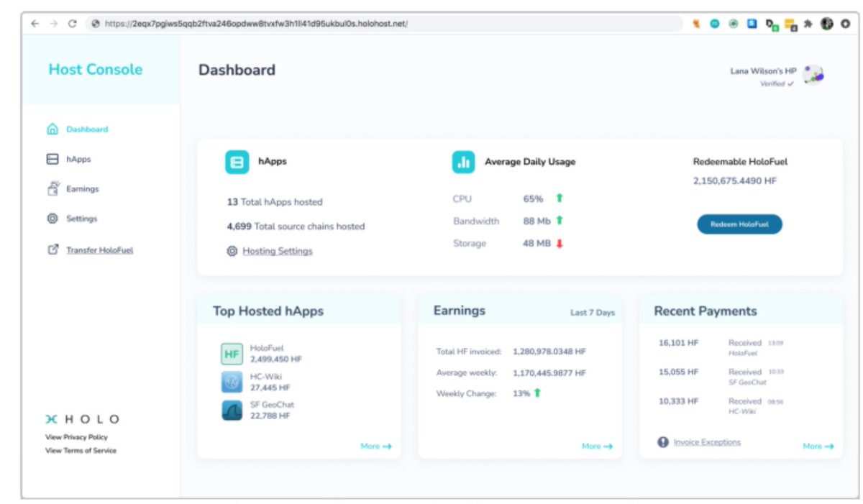This screenshot has width=863, height=504.
Task: Click the Transfer HoloFuel external link icon
Action: (x=52, y=250)
